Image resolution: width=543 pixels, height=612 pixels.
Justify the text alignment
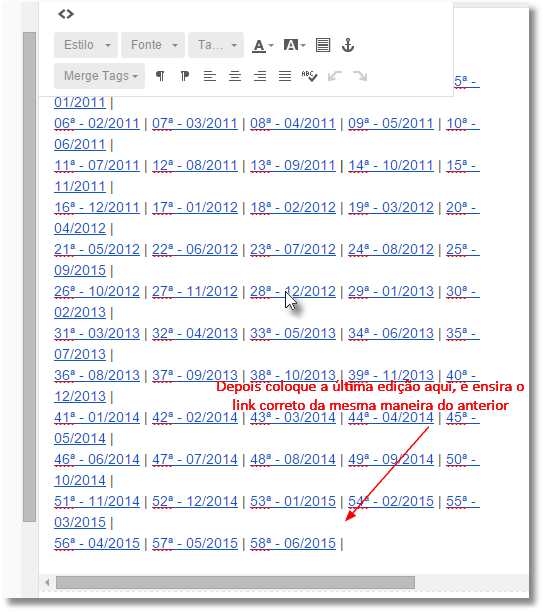coord(285,76)
